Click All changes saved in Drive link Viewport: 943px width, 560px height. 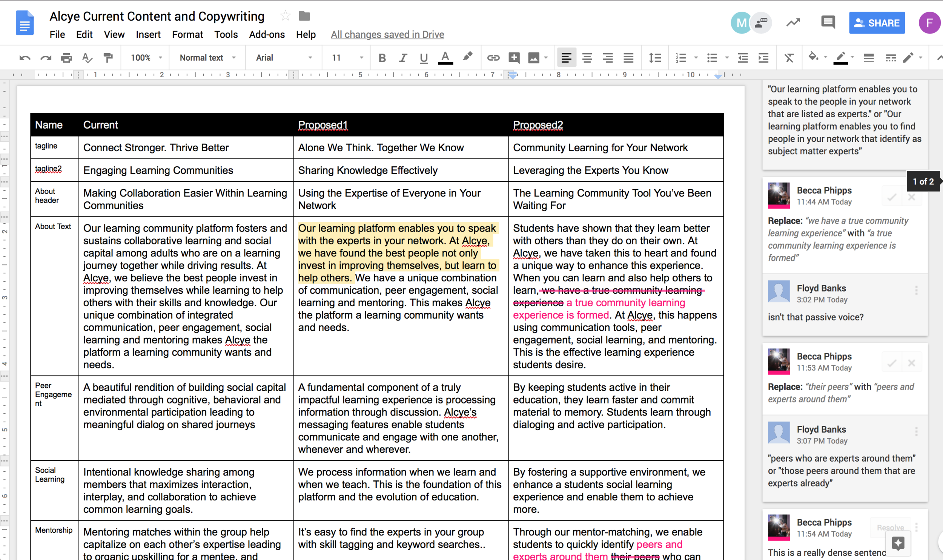pos(387,34)
